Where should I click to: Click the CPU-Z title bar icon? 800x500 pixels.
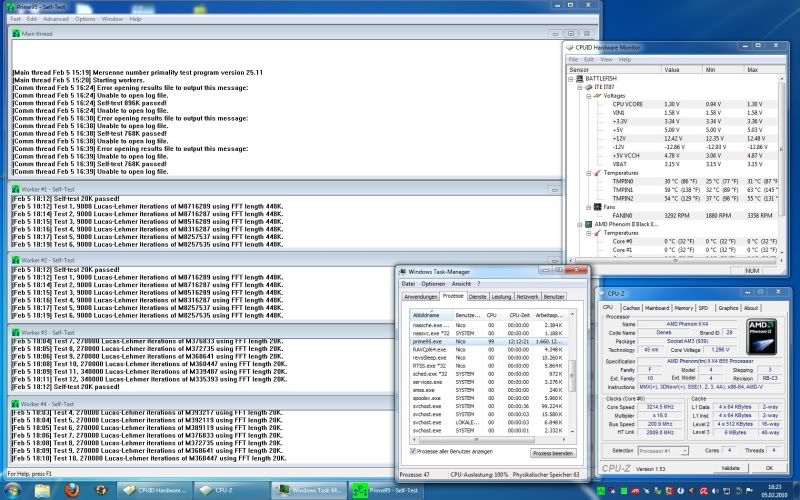pyautogui.click(x=602, y=293)
